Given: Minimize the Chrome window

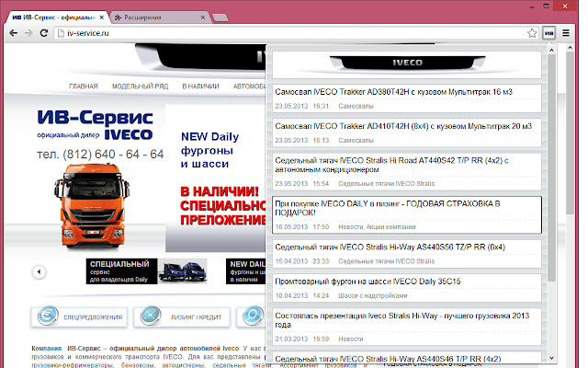Looking at the screenshot, I should [x=532, y=6].
